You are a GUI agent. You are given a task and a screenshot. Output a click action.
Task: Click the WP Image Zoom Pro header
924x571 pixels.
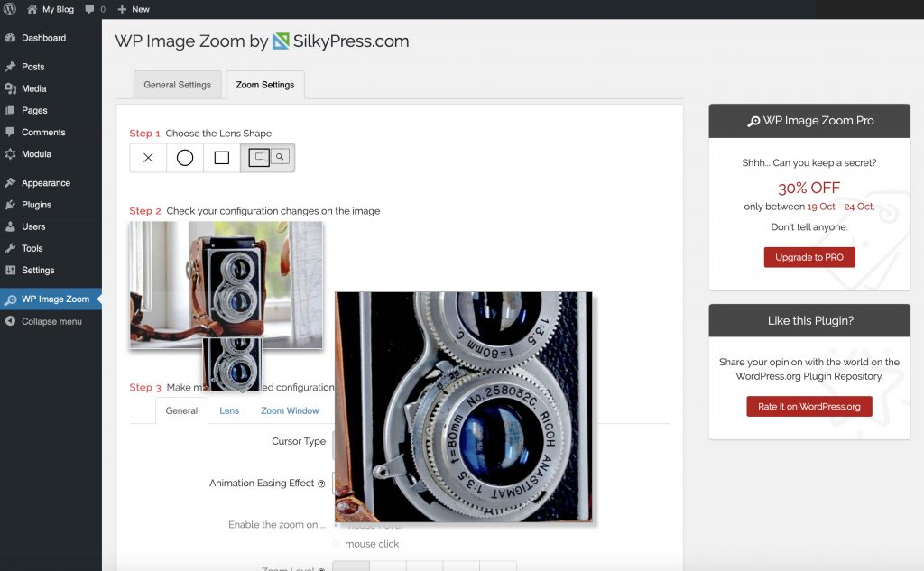pos(809,121)
